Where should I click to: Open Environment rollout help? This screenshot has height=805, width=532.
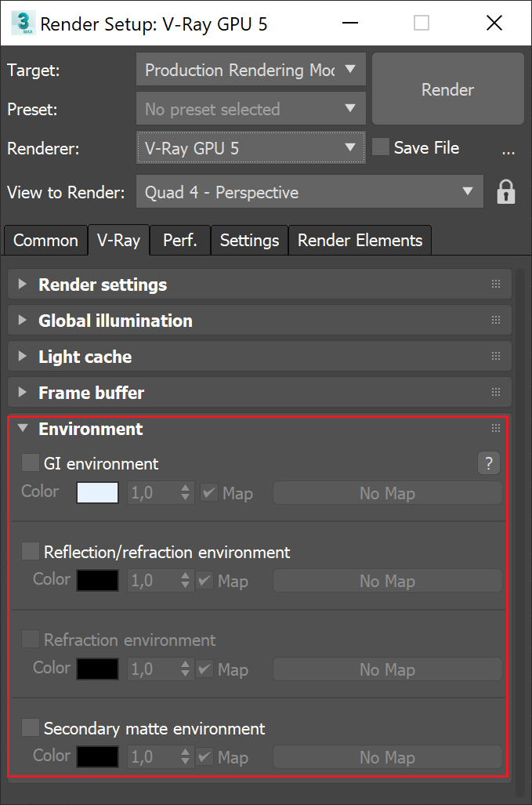click(x=488, y=463)
